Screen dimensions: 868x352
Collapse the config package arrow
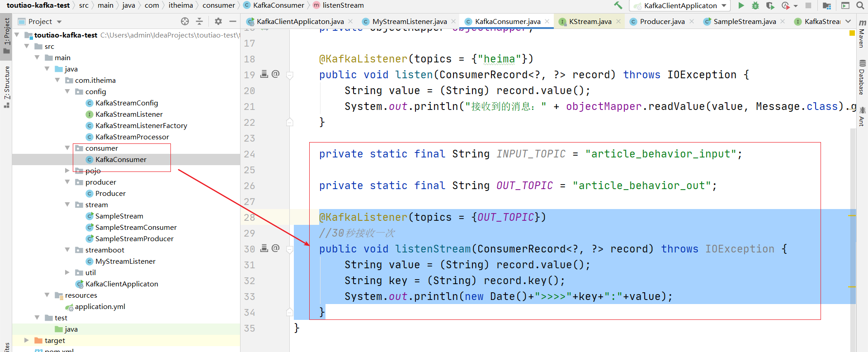click(x=67, y=91)
